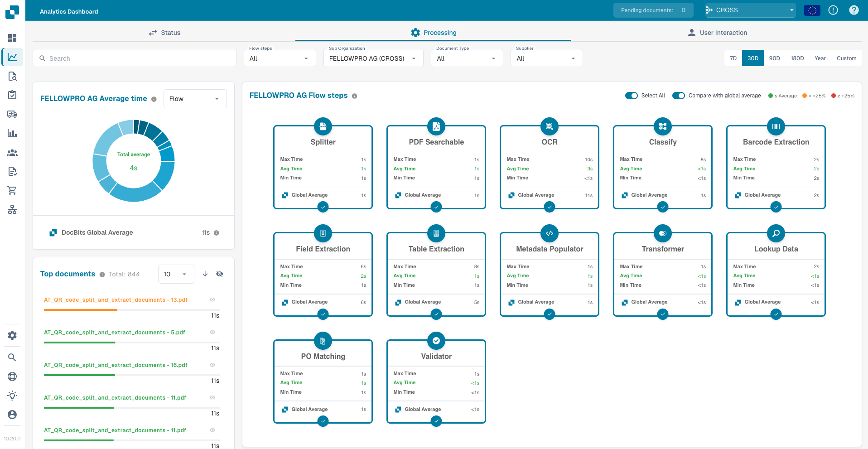Click the help question mark icon

854,10
